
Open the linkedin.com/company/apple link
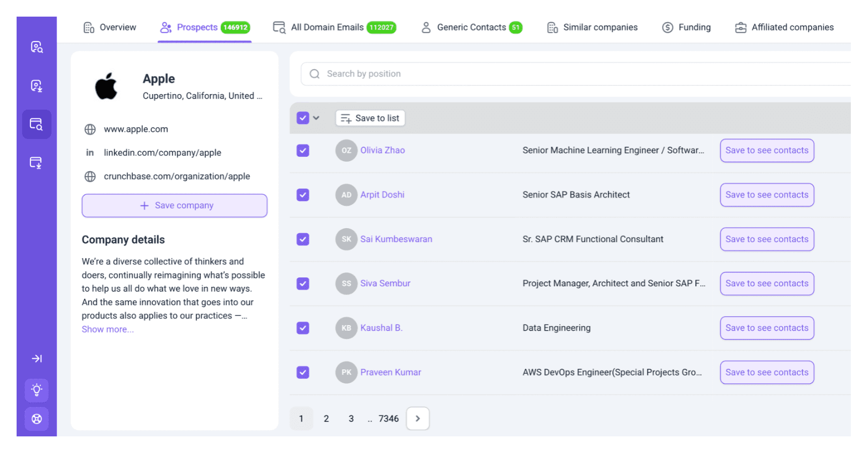163,153
